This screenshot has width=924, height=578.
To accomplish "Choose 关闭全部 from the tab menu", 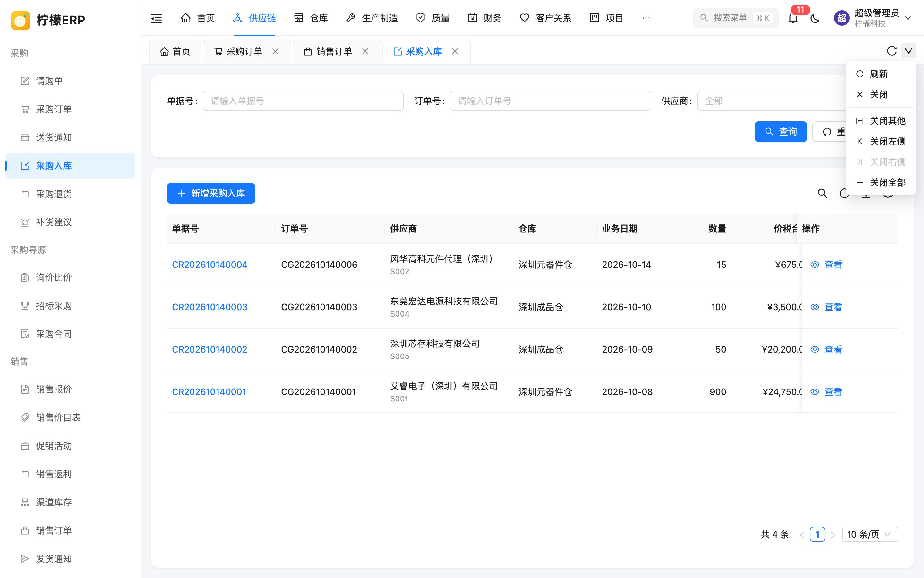I will (880, 182).
